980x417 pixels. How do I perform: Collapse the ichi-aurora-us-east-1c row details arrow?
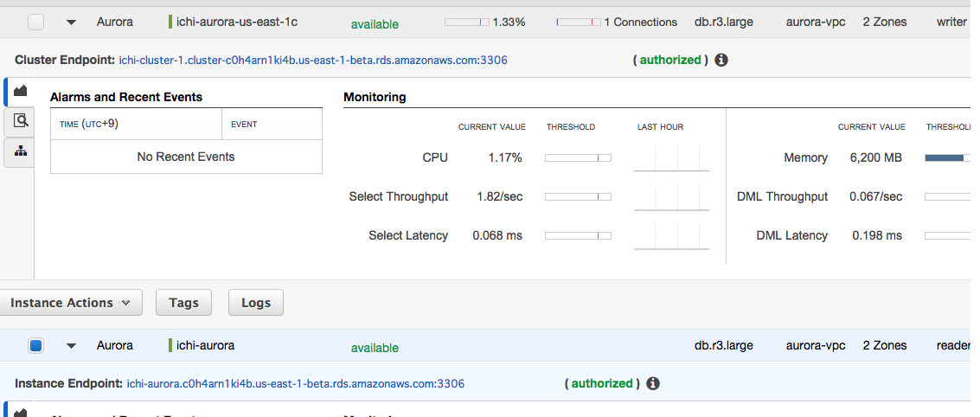click(x=72, y=22)
